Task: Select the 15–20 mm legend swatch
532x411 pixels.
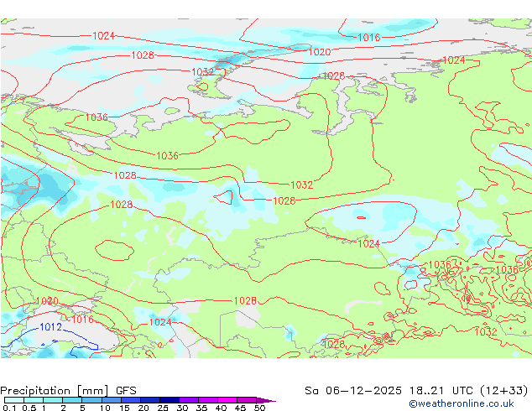Action: point(130,400)
